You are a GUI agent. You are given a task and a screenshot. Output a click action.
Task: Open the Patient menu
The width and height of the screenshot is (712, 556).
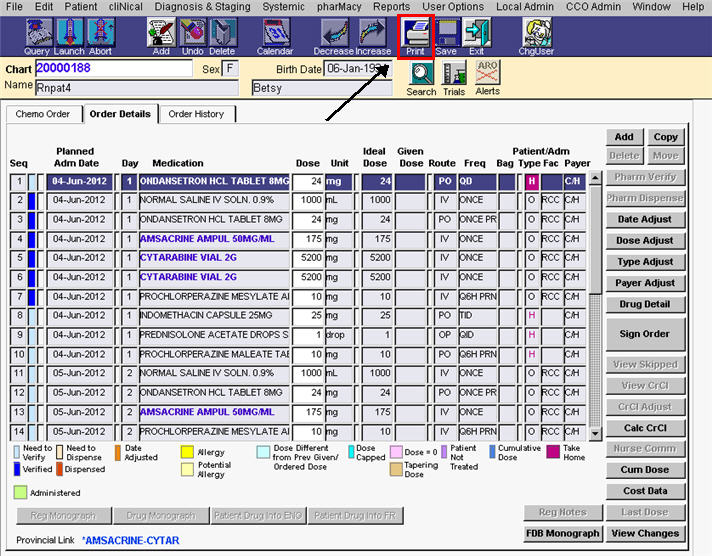80,7
